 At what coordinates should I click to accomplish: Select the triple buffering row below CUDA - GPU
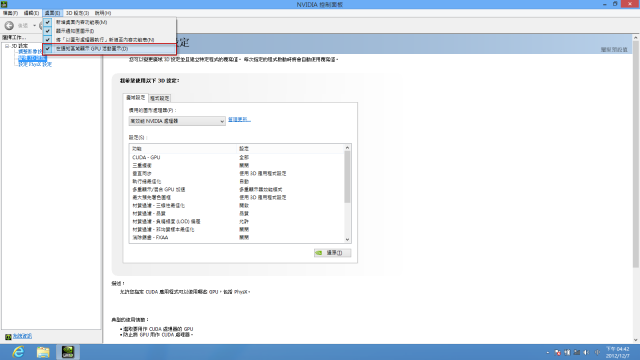click(237, 165)
